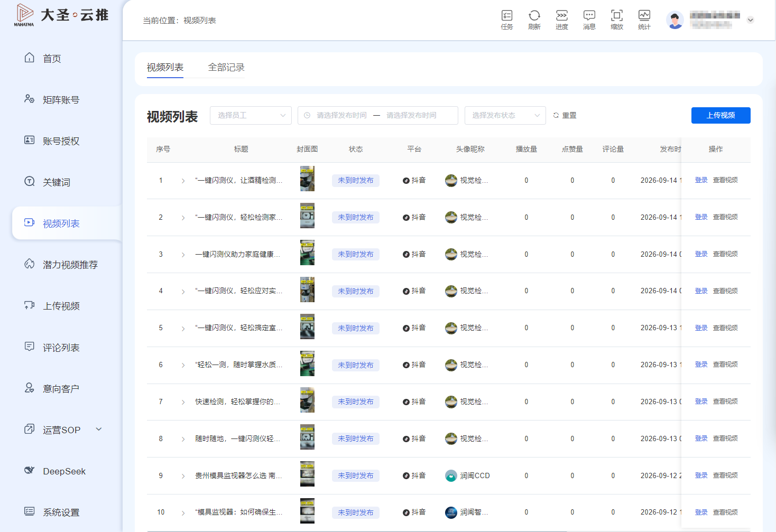776x532 pixels.
Task: Open the 消息 messages icon
Action: (589, 20)
